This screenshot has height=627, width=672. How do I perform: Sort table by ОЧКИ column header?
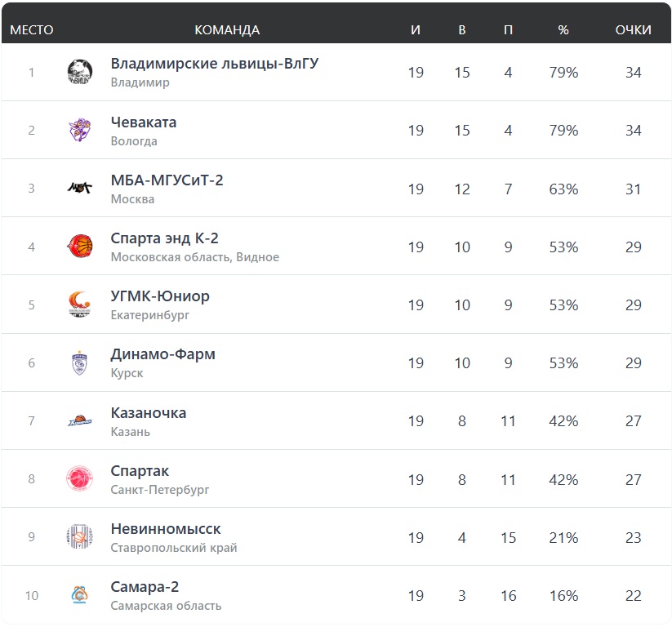coord(633,30)
